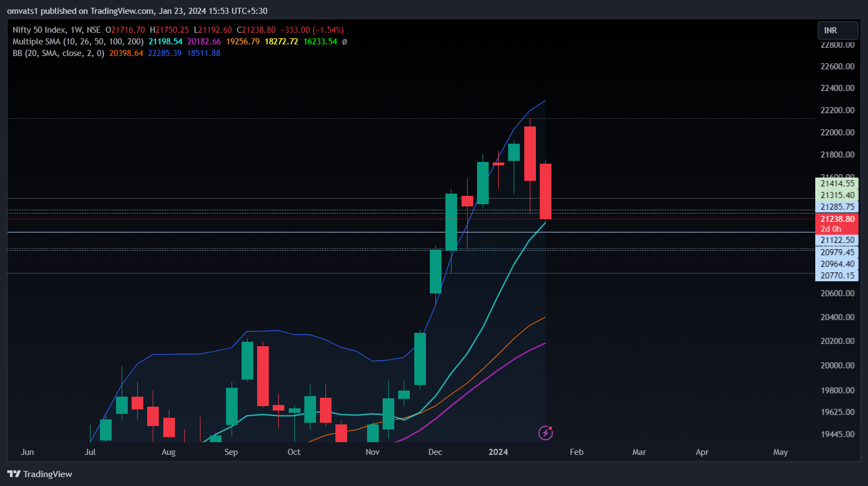Click the 20600.00 price axis tick

click(837, 293)
